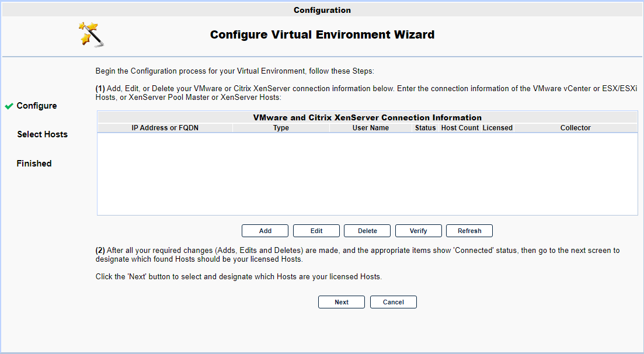Click the Collector column header
The image size is (644, 354).
click(575, 128)
